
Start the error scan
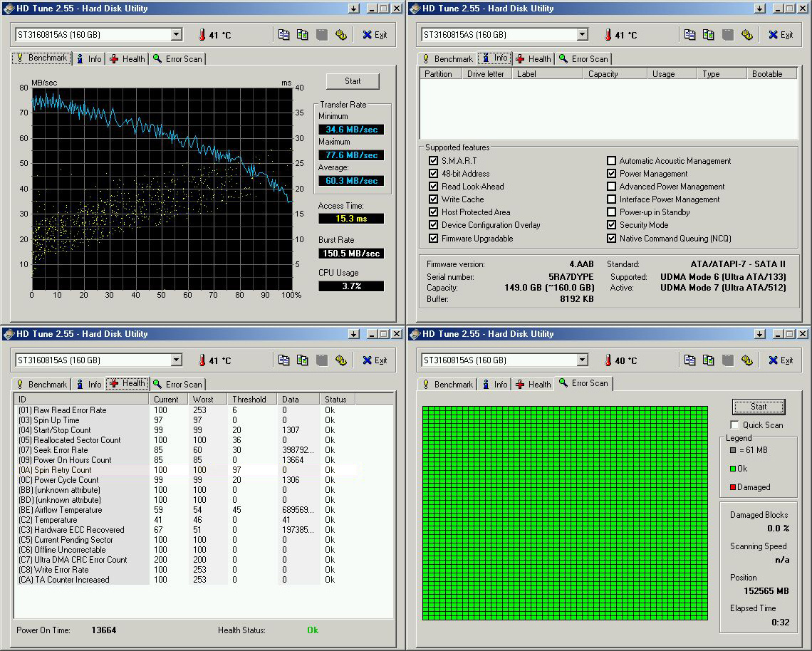(x=758, y=406)
